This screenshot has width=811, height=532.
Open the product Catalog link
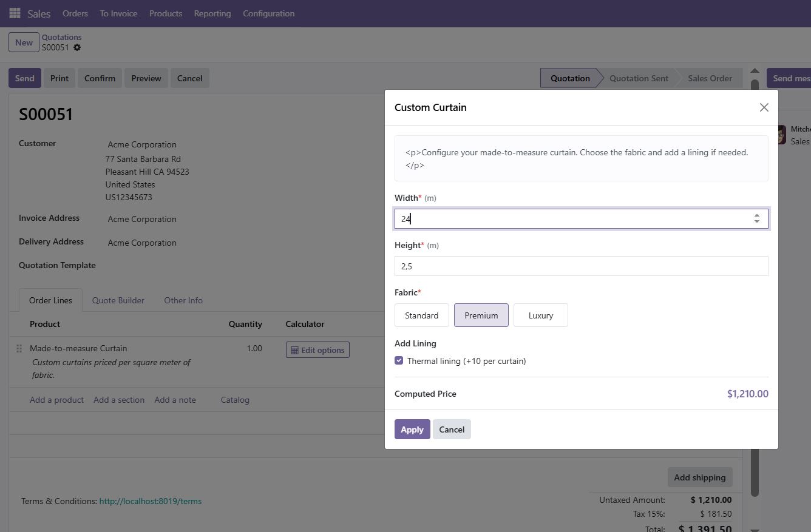tap(235, 400)
